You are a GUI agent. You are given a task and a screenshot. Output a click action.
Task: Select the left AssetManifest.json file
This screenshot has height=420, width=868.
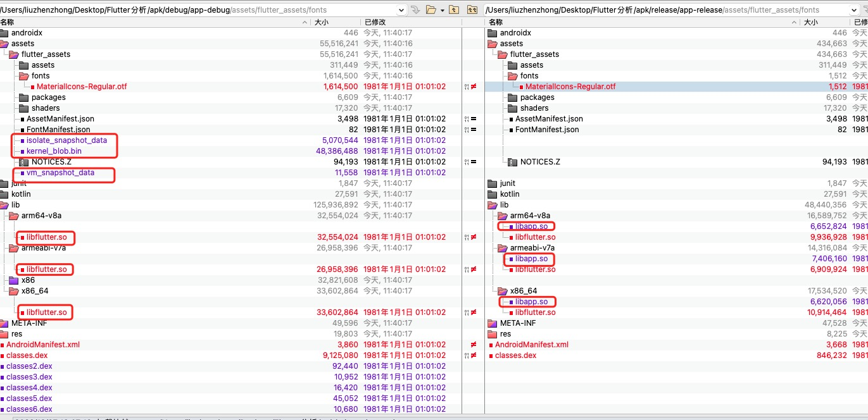point(60,119)
